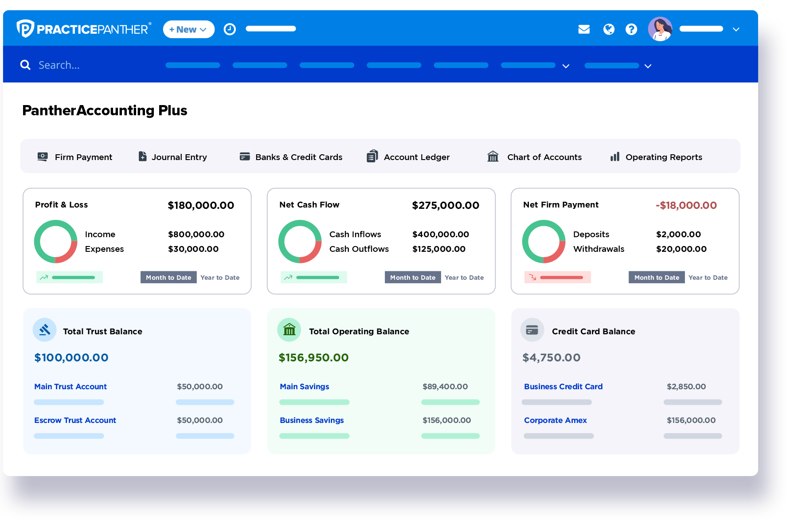Open the + New dropdown
798x532 pixels.
coord(188,29)
